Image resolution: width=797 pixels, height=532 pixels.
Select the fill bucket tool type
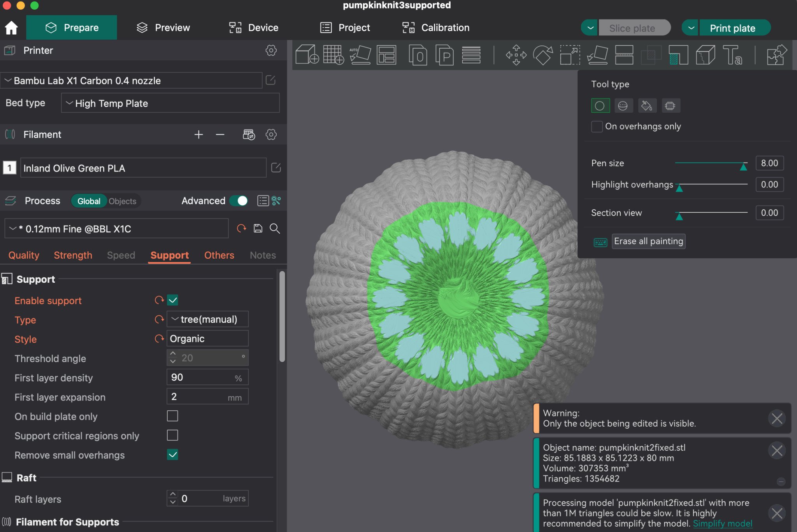[647, 106]
